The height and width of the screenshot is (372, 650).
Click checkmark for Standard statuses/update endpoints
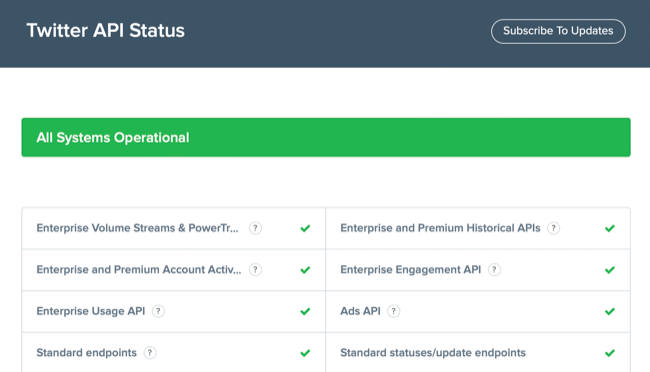[x=609, y=353]
